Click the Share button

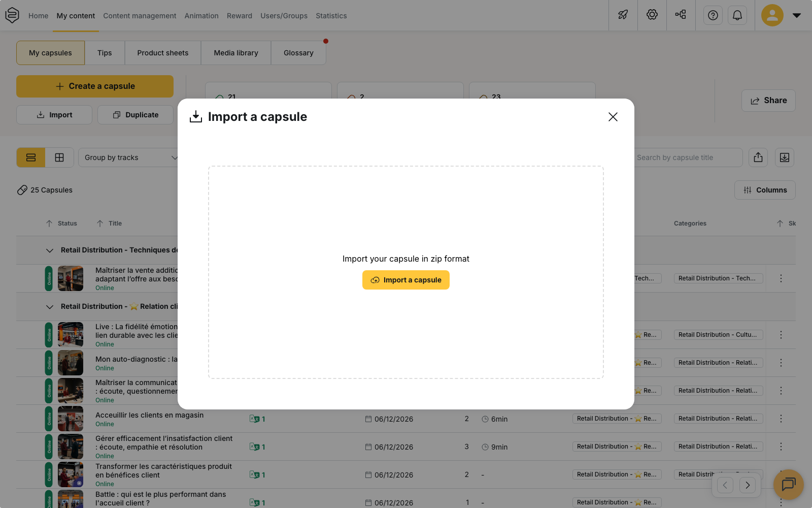click(x=768, y=101)
